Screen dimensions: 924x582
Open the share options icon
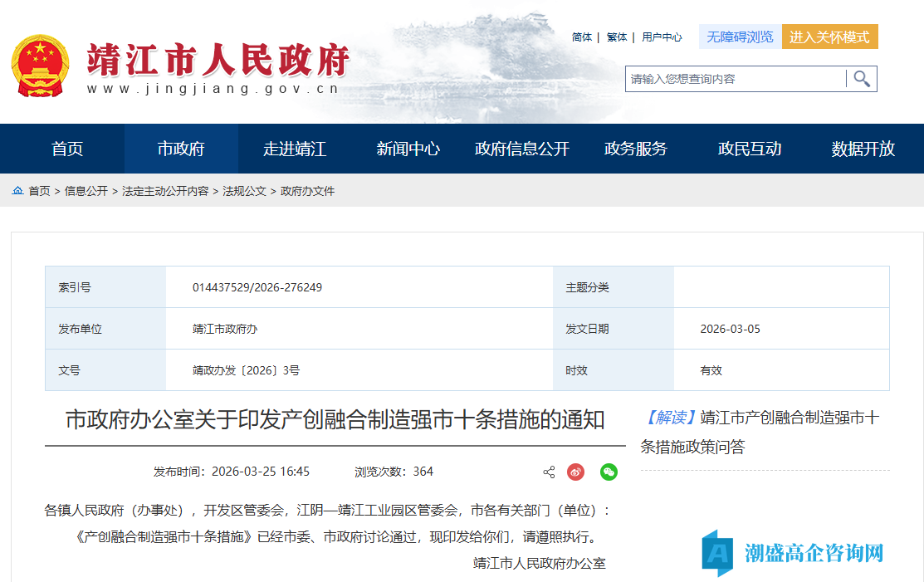(x=547, y=472)
